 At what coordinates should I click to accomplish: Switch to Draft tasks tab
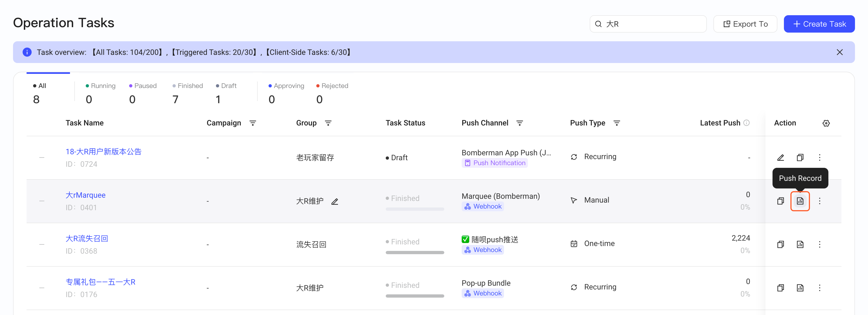click(226, 93)
